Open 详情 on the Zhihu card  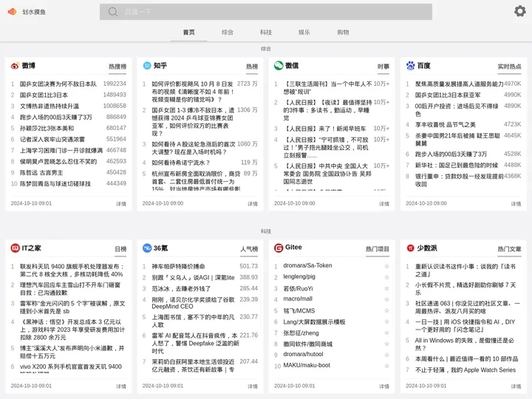(x=253, y=204)
